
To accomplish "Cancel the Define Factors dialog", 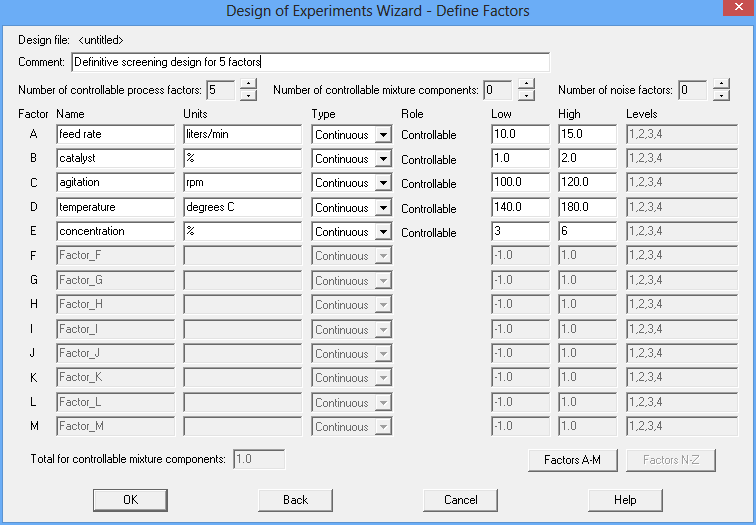I will point(460,500).
